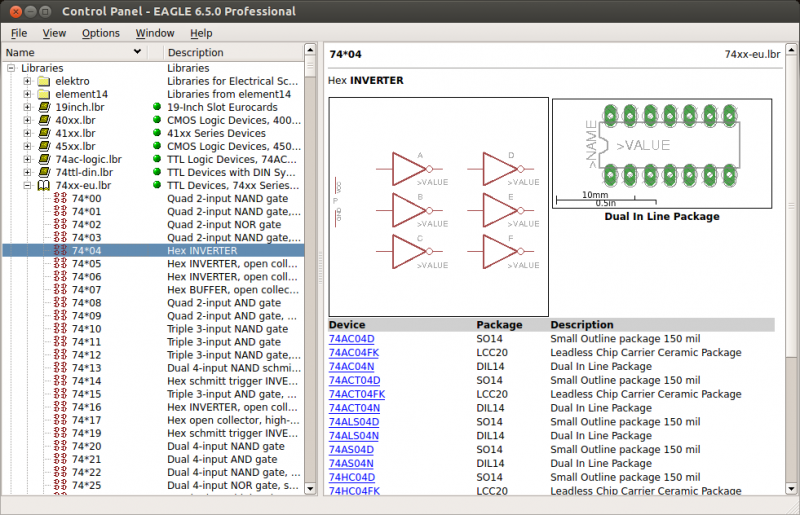Collapse the Libraries root tree node
This screenshot has height=515, width=800.
coord(11,68)
